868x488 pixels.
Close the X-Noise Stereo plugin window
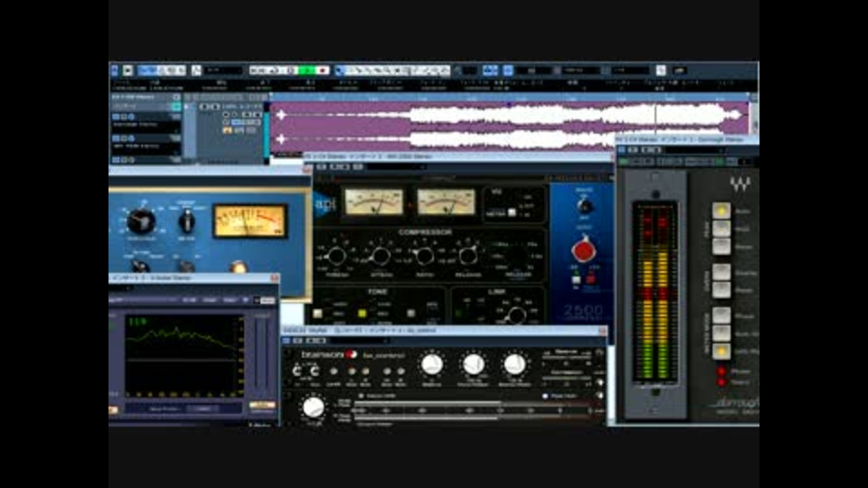pos(274,277)
